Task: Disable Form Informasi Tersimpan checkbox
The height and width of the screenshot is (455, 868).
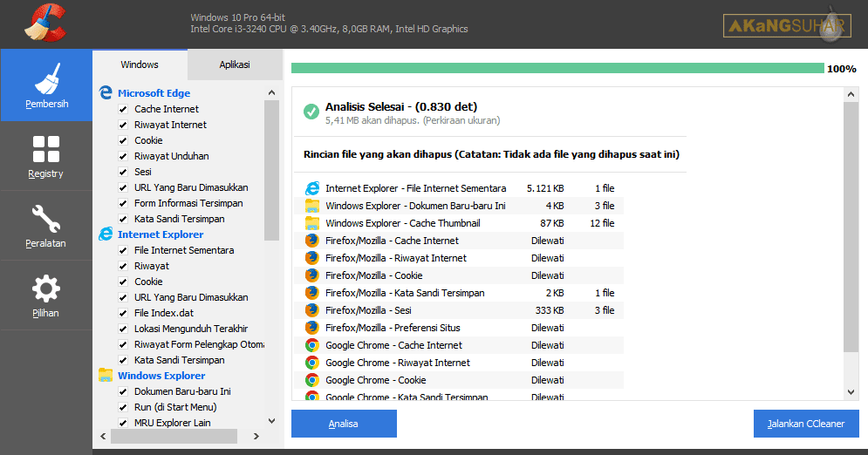Action: point(123,203)
